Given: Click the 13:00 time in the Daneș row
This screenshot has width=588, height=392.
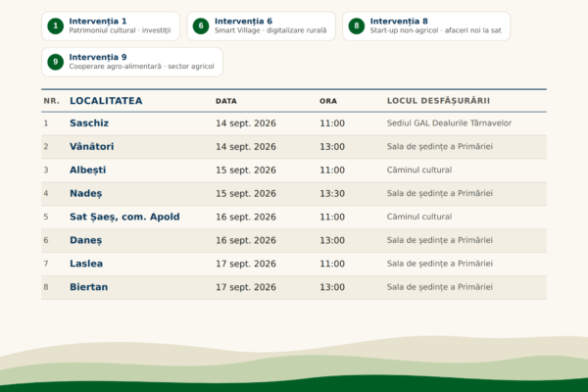Looking at the screenshot, I should pyautogui.click(x=332, y=240).
